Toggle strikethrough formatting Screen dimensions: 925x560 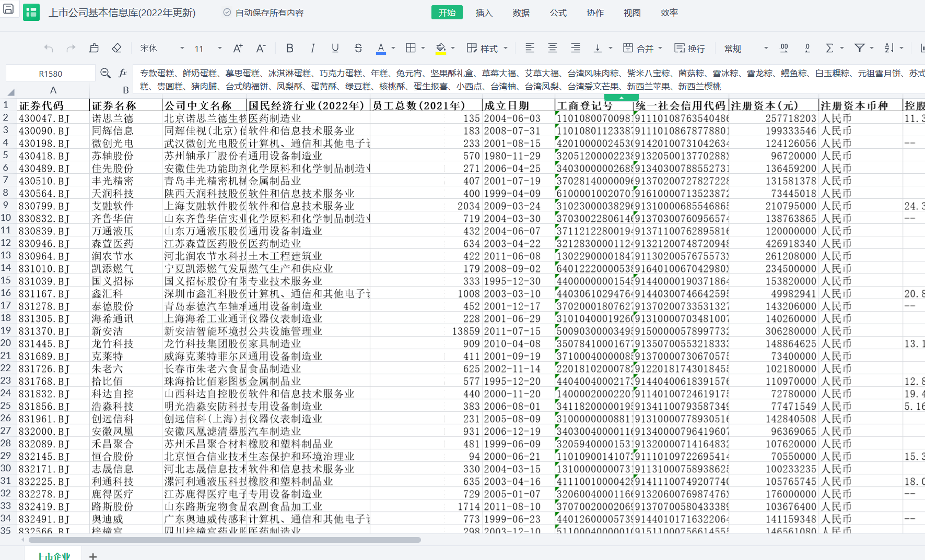coord(358,49)
